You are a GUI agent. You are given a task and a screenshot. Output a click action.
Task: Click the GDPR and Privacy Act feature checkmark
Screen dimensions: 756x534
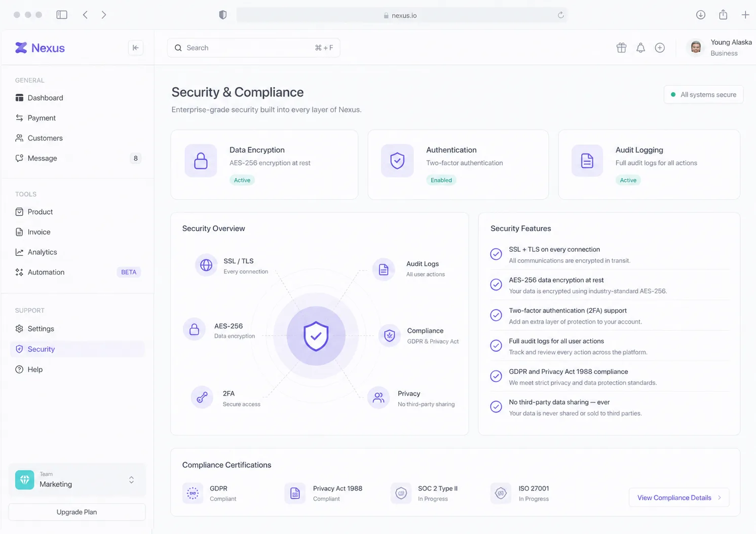496,376
